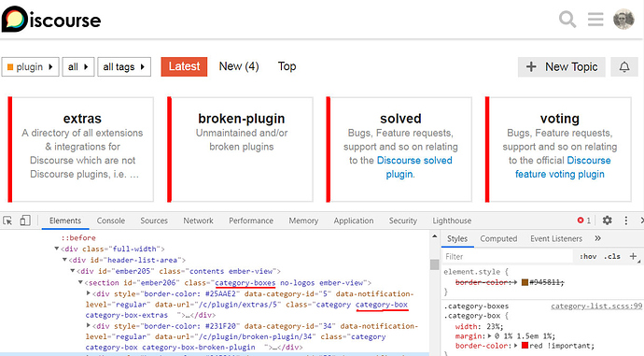Open the extras category box
The image size is (644, 356).
(81, 150)
